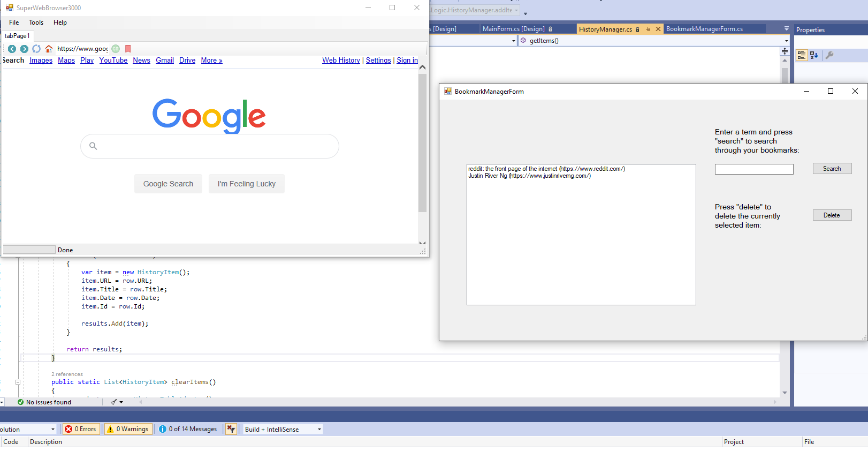The image size is (868, 459).
Task: Collapse the clearItems method outline
Action: pos(18,382)
